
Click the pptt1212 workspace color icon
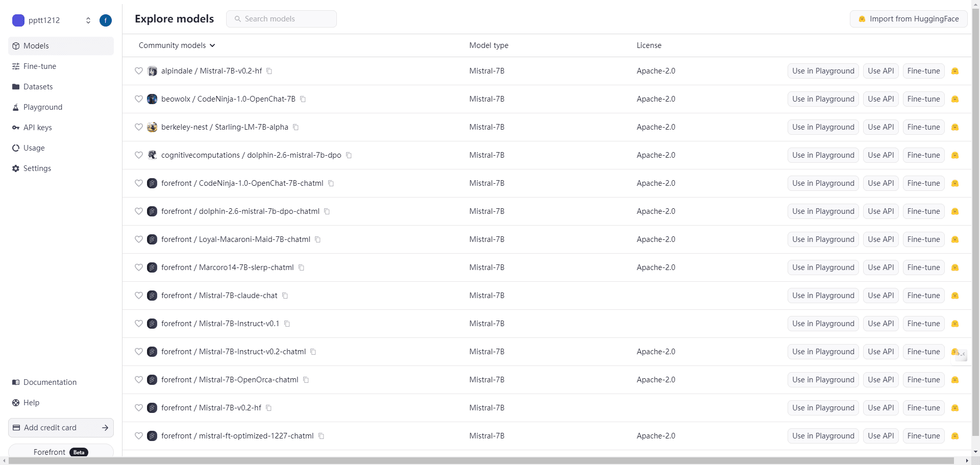point(18,20)
